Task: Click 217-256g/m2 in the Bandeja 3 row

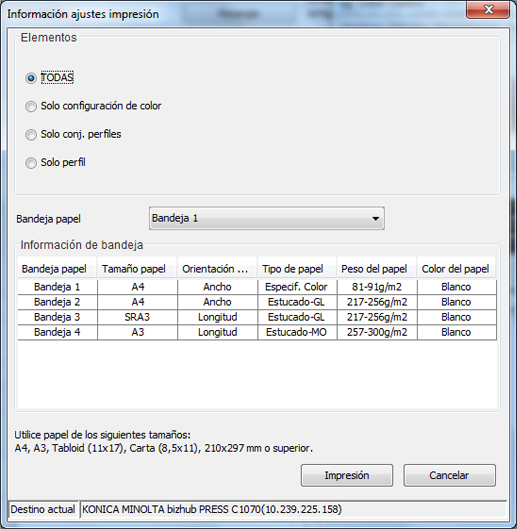Action: (x=377, y=317)
